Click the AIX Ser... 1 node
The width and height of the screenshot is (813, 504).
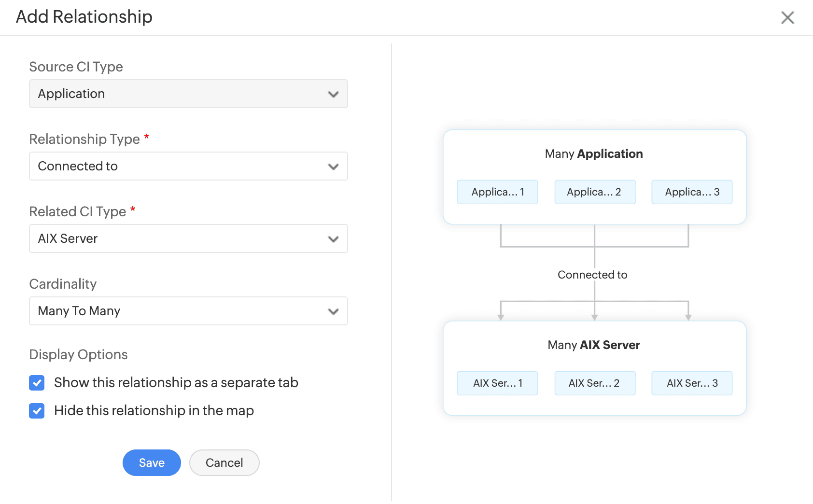(497, 383)
